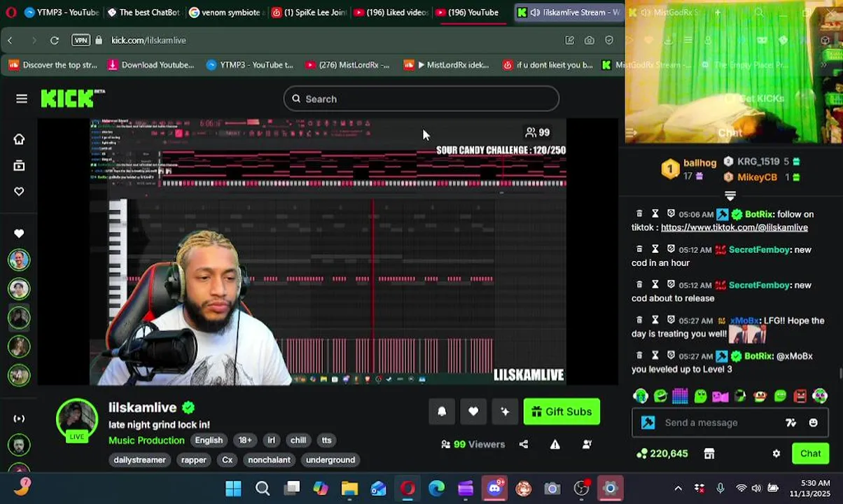843x504 pixels.
Task: Toggle the Opera VPN badge
Action: click(81, 41)
